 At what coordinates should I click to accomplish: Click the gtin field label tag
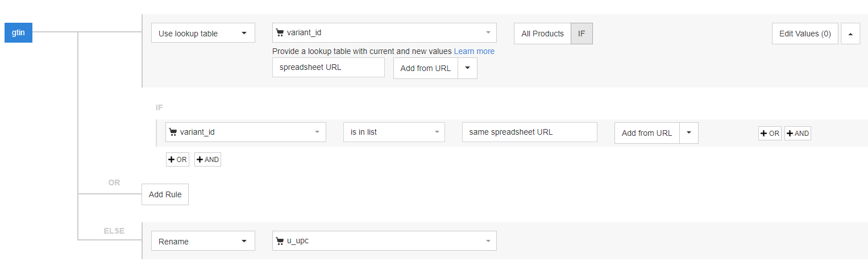click(x=18, y=34)
